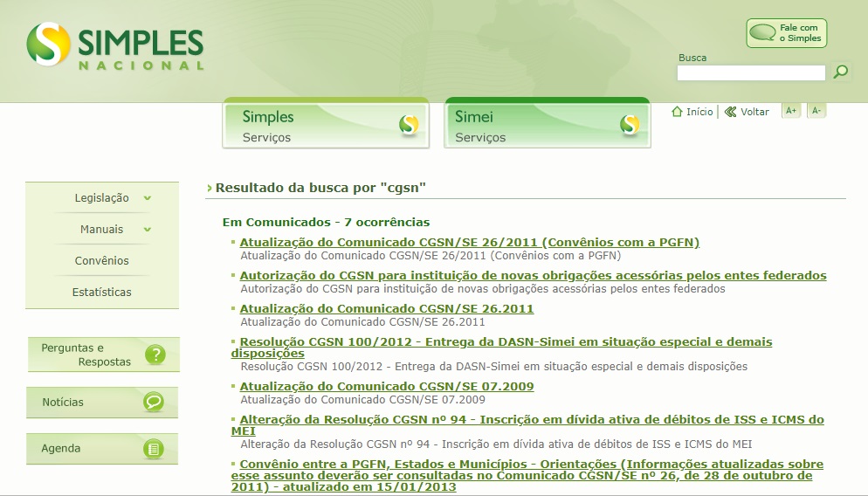Click the Notícias speech bubble icon

(x=154, y=402)
